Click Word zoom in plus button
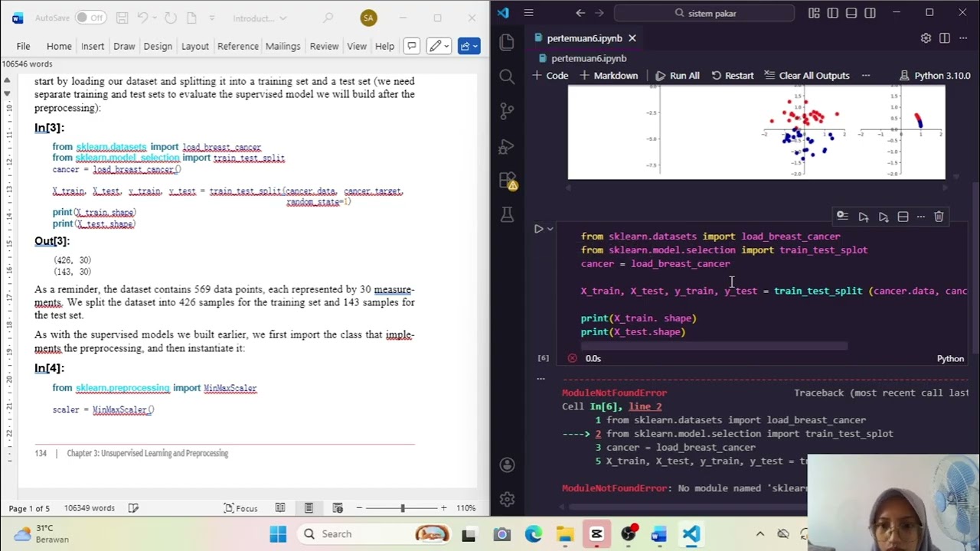 click(x=443, y=508)
